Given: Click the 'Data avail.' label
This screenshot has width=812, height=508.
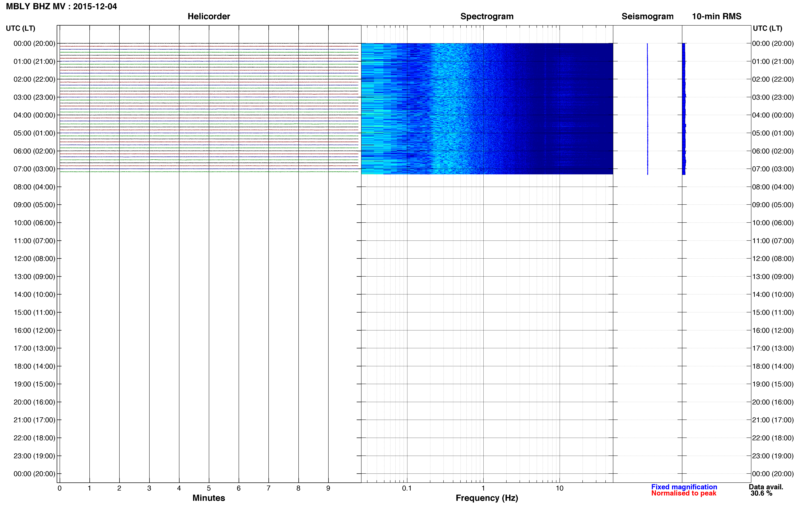Looking at the screenshot, I should point(766,487).
